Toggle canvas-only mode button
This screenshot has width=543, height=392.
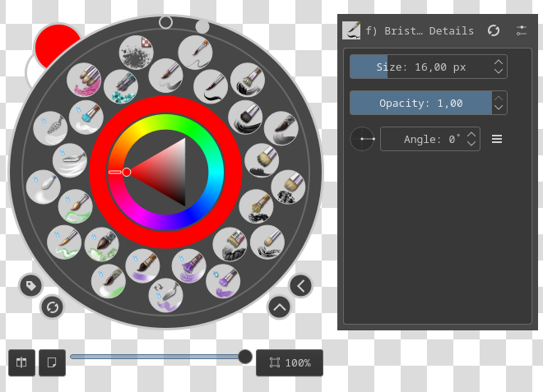[x=52, y=362]
